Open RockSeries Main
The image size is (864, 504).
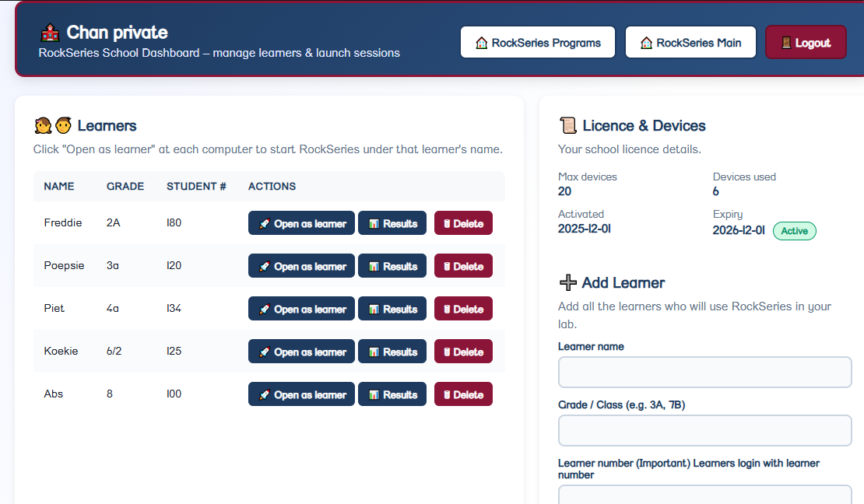coord(690,42)
